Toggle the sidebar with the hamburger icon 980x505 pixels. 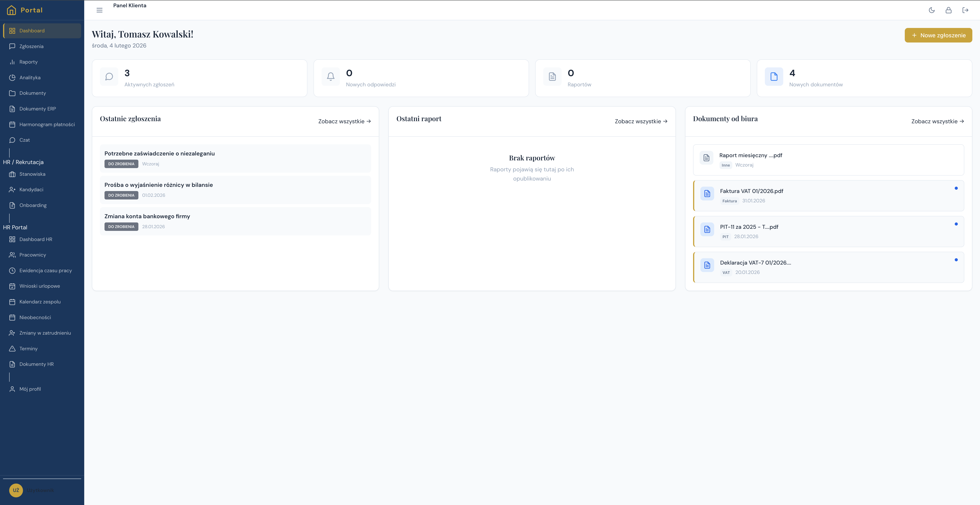tap(99, 10)
